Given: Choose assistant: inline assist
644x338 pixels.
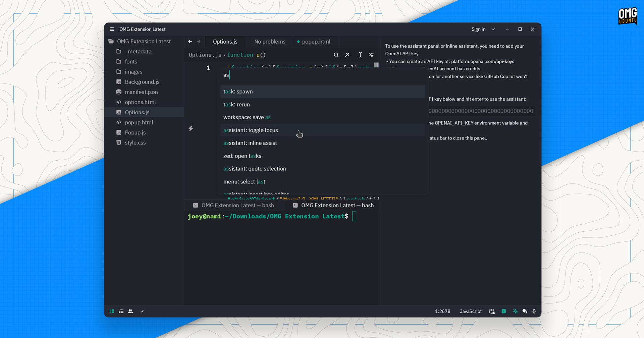Looking at the screenshot, I should pyautogui.click(x=323, y=143).
